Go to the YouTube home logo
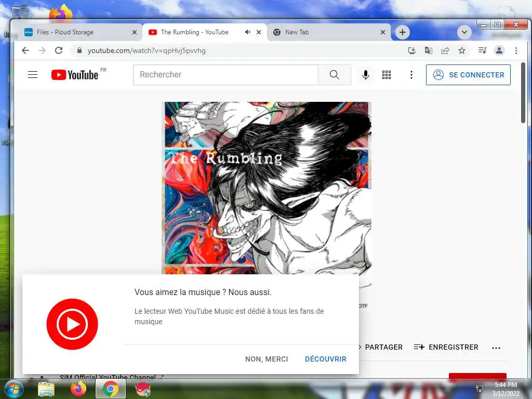Viewport: 532px width, 399px height. tap(75, 75)
